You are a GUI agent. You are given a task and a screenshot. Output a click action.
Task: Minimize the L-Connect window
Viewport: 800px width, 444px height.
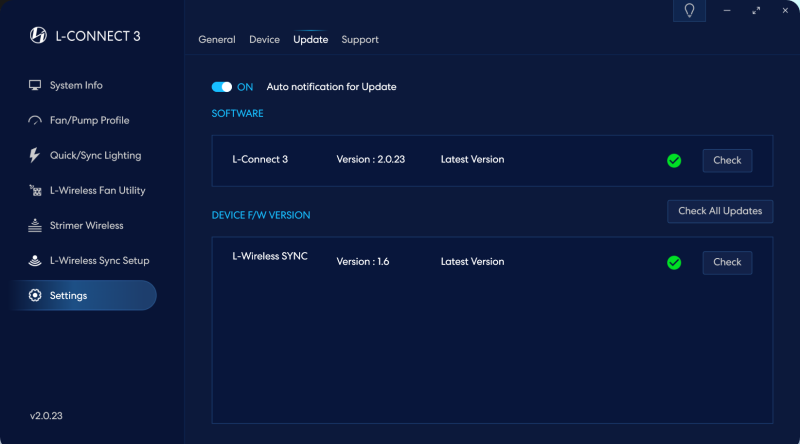[x=727, y=10]
